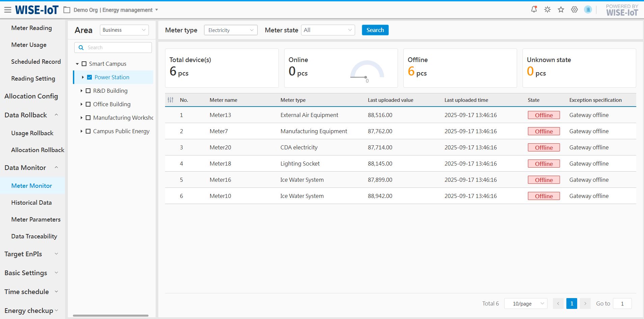Open Historical Data in the sidebar

point(31,203)
